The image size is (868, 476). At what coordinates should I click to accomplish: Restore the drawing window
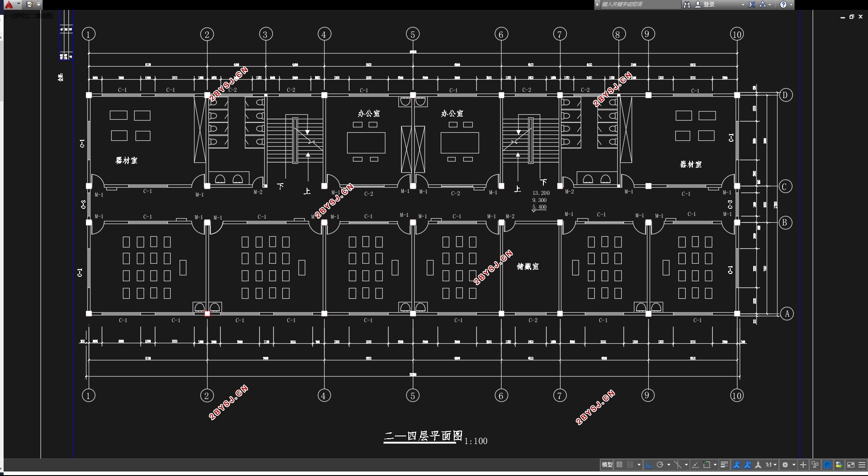point(852,17)
